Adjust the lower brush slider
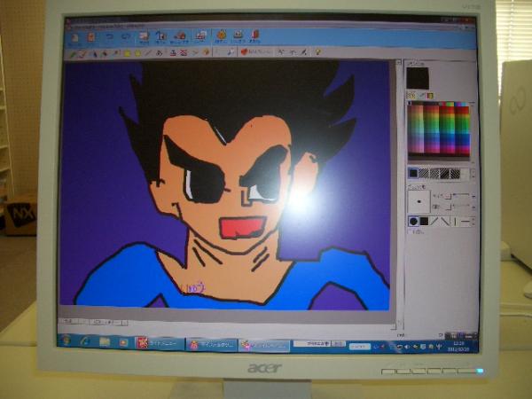The width and height of the screenshot is (532, 399). tap(461, 206)
